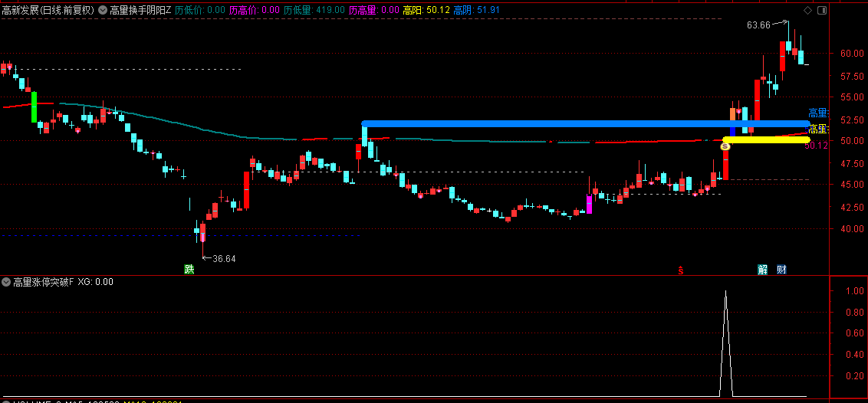Screen dimensions: 868x403
Task: Click the white XG signal spike
Action: pos(725,342)
